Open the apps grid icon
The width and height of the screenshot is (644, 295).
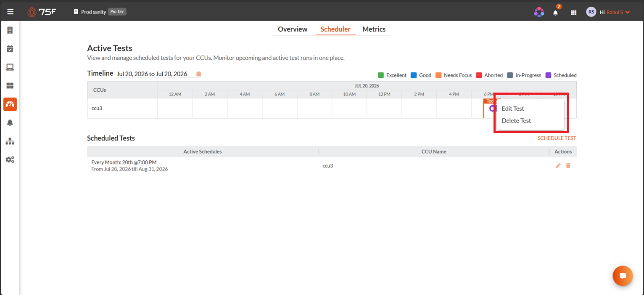point(573,12)
